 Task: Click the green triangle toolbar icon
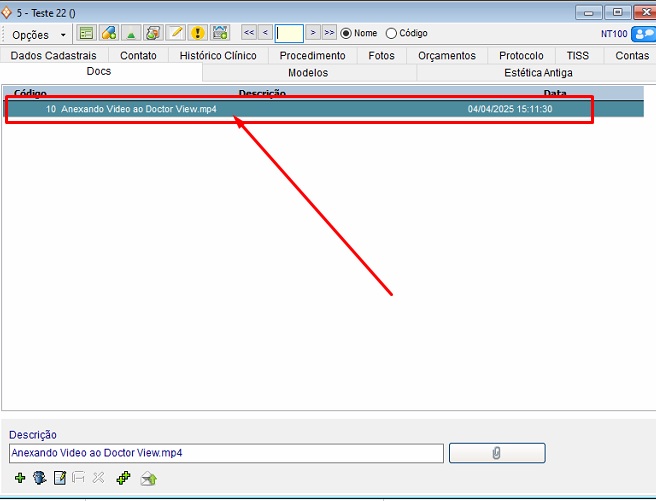tap(131, 33)
